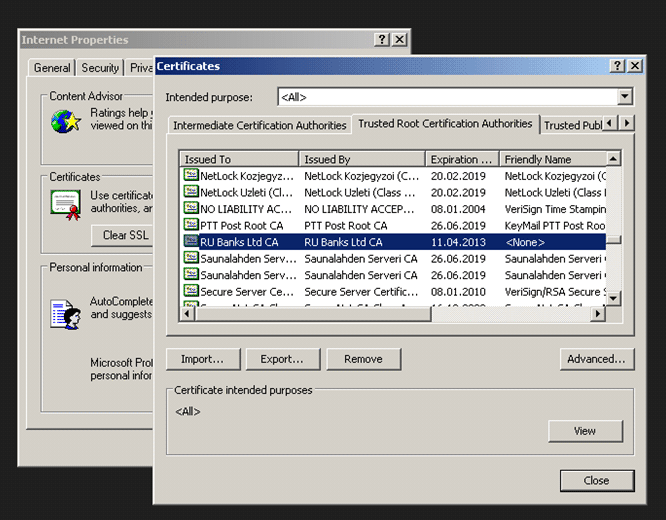Click the PTT Post Root CA certificate icon
Viewport: 666px width, 520px height.
[x=191, y=225]
